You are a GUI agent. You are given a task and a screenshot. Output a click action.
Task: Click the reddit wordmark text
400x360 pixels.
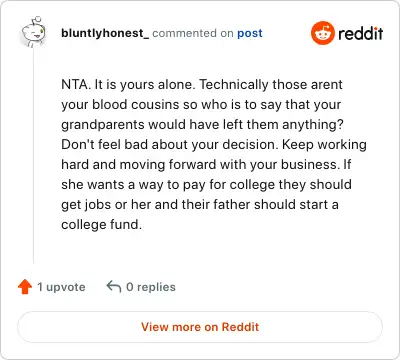361,33
